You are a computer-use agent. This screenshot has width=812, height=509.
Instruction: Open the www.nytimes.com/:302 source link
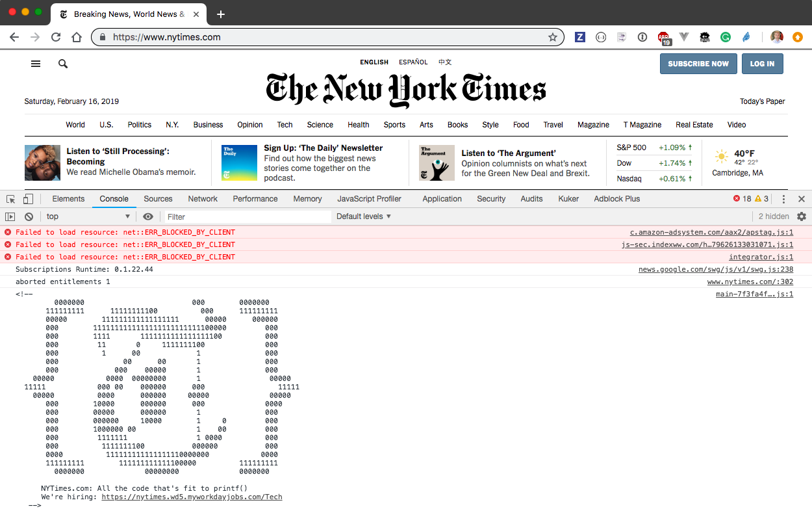[750, 281]
